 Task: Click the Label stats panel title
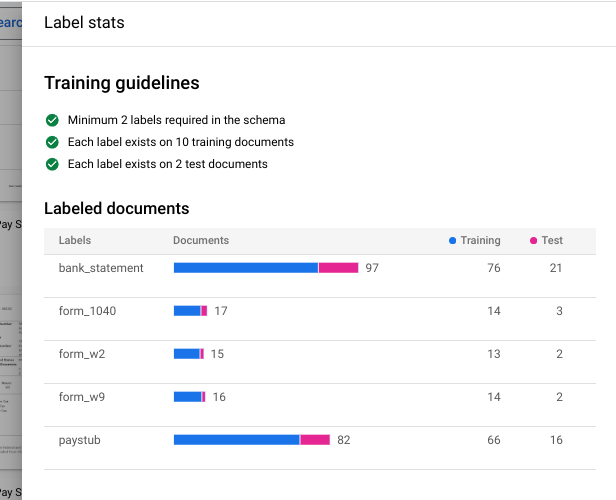pyautogui.click(x=84, y=22)
